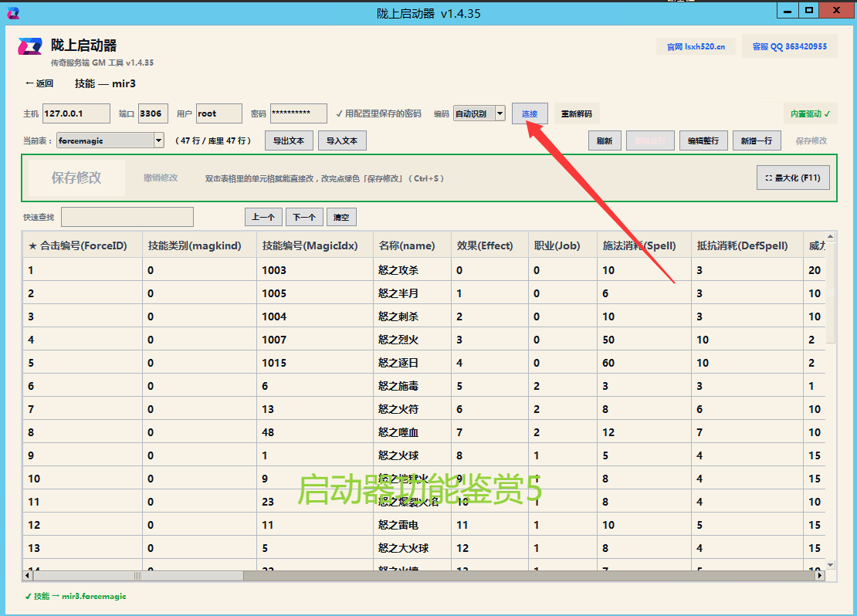The height and width of the screenshot is (616, 857).
Task: Go back using the 返回 link
Action: coord(39,83)
